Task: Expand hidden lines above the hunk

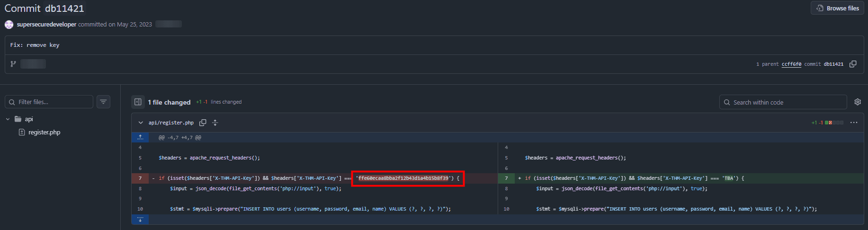Action: point(140,137)
